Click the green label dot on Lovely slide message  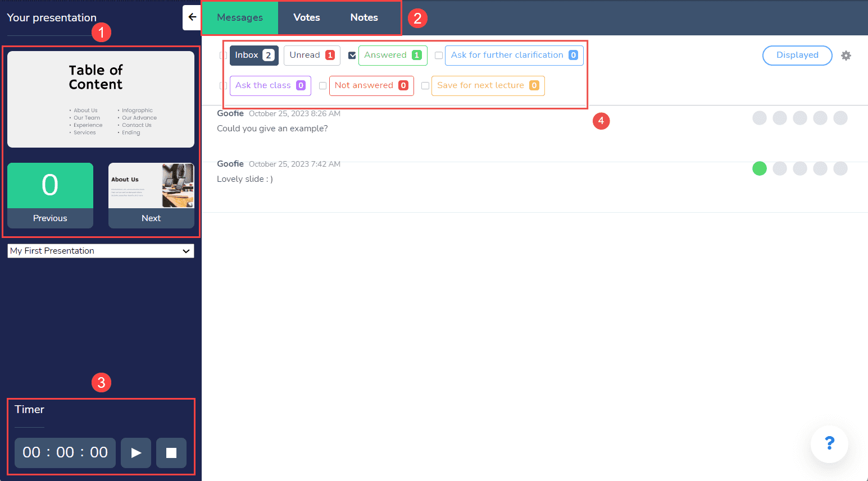(x=760, y=168)
